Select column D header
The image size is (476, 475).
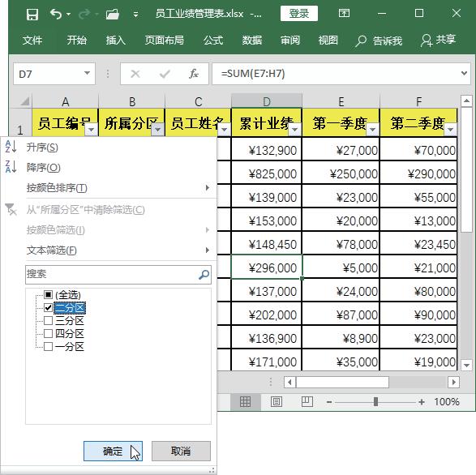(x=266, y=101)
